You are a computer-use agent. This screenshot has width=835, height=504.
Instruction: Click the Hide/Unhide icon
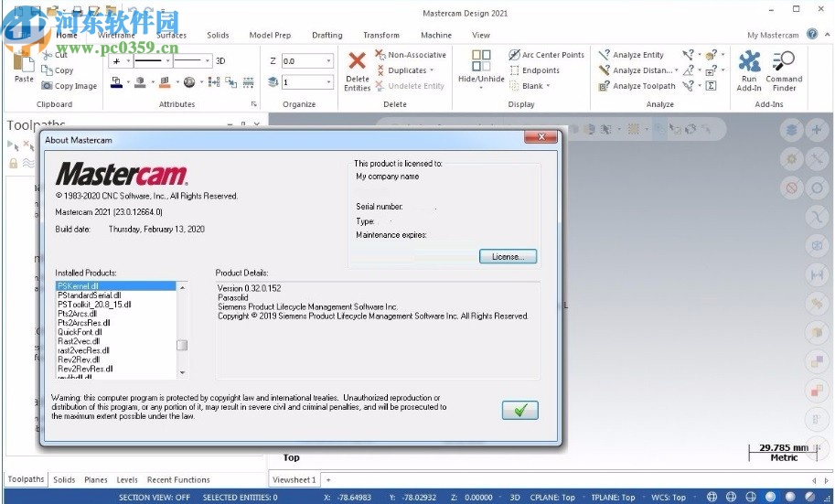point(481,60)
